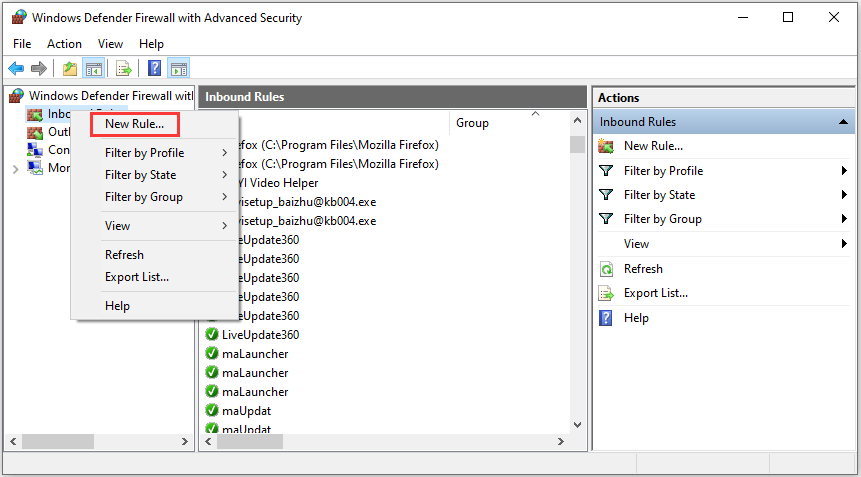
Task: Click the Up One Level folder icon
Action: point(70,69)
